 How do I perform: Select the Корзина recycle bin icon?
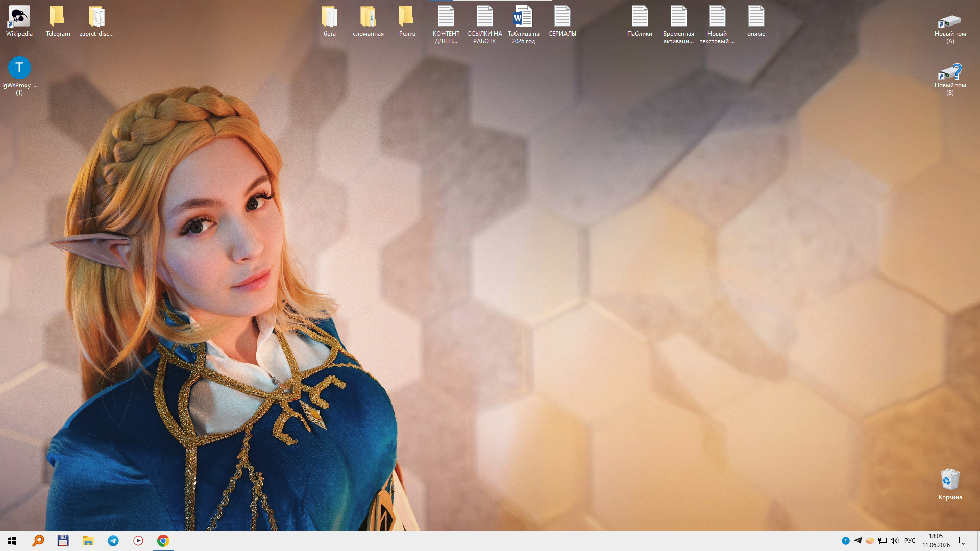[950, 485]
